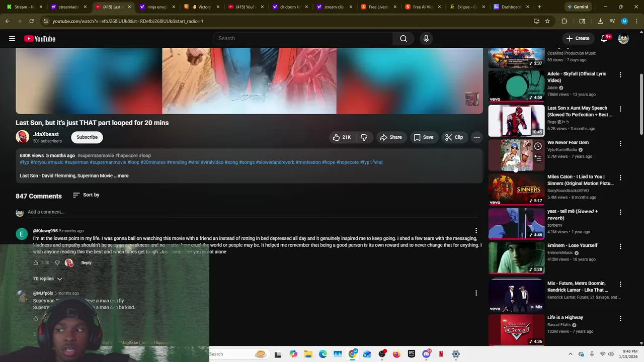Screen dimensions: 644x362
Task: Focus the YouTube search box
Action: click(x=303, y=39)
